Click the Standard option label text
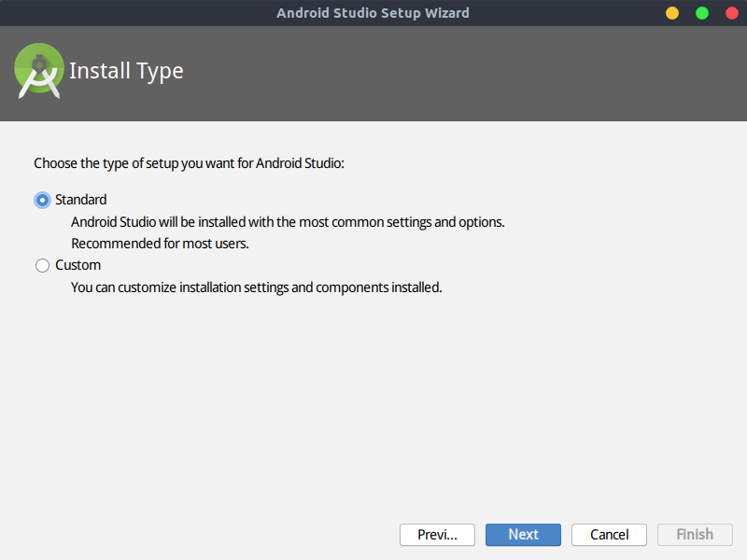Viewport: 747px width, 560px height. pyautogui.click(x=83, y=200)
